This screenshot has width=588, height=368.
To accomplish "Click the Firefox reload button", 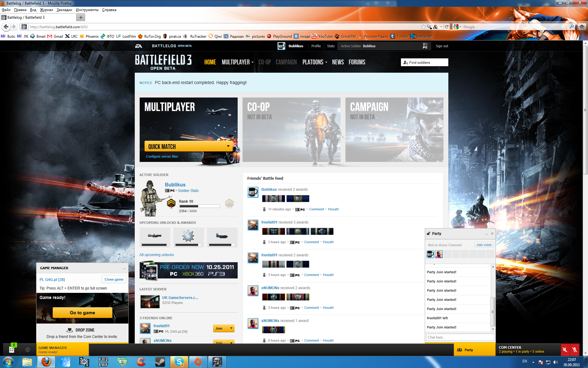I will click(447, 27).
